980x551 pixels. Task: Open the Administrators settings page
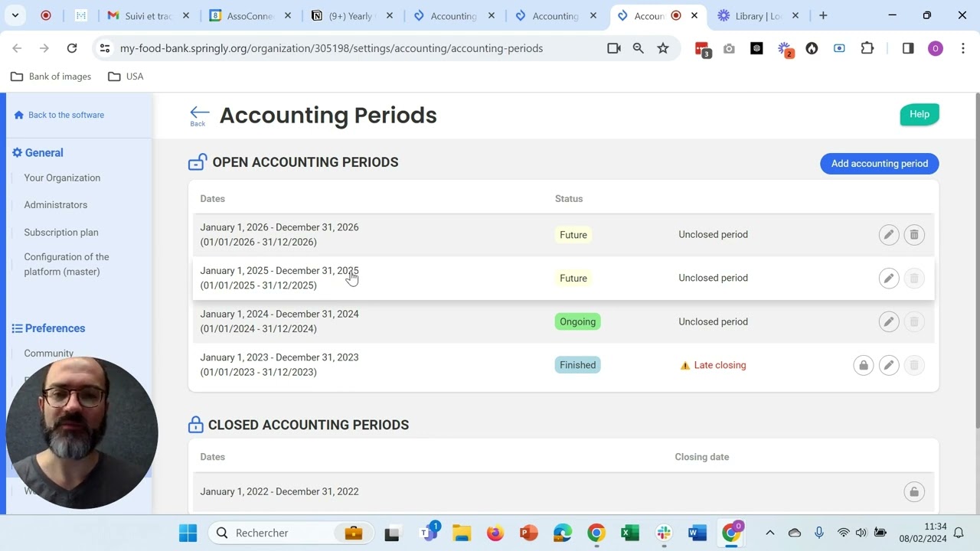55,205
